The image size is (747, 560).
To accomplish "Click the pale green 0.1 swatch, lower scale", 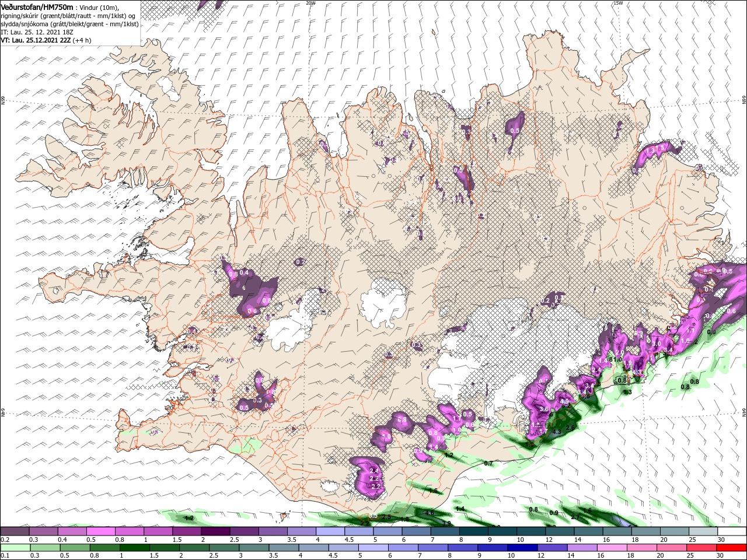I will (x=15, y=548).
